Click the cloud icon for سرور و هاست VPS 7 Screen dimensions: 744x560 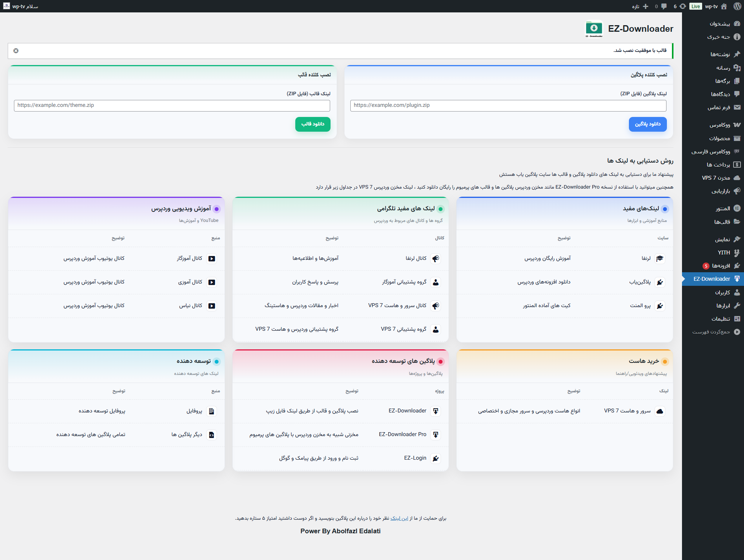click(660, 411)
